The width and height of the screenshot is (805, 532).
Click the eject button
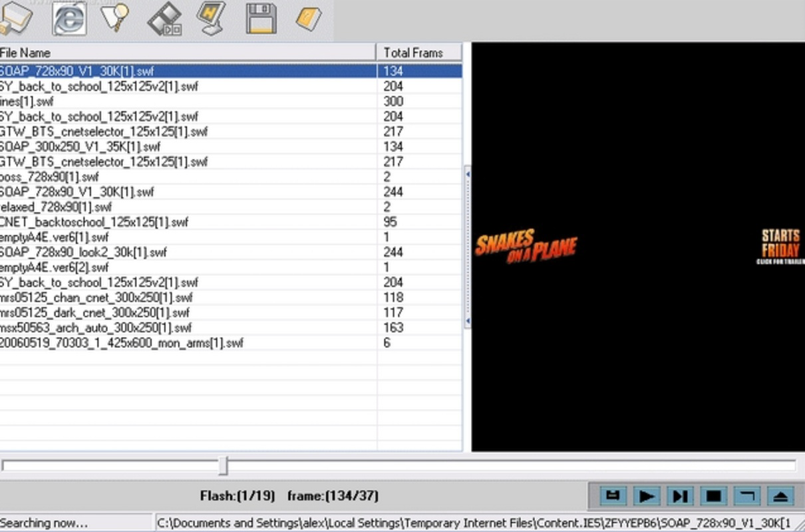780,495
